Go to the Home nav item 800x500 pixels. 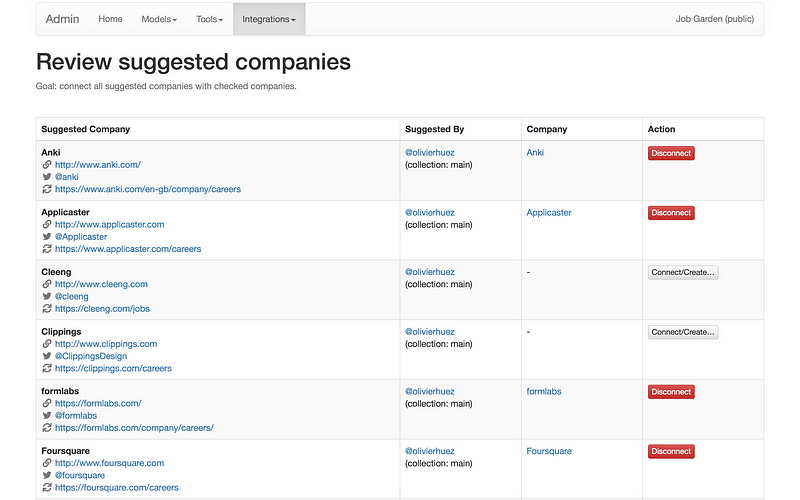point(110,19)
